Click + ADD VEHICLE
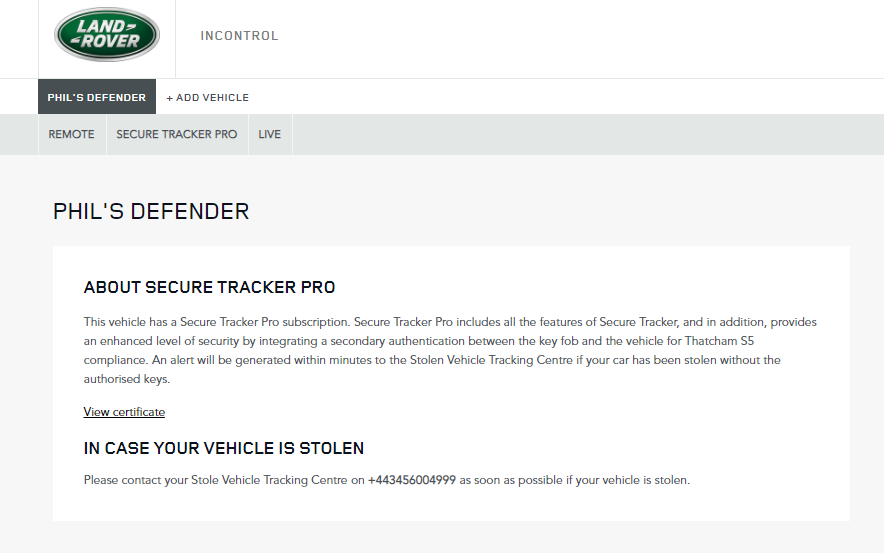Viewport: 884px width, 553px height. (207, 98)
